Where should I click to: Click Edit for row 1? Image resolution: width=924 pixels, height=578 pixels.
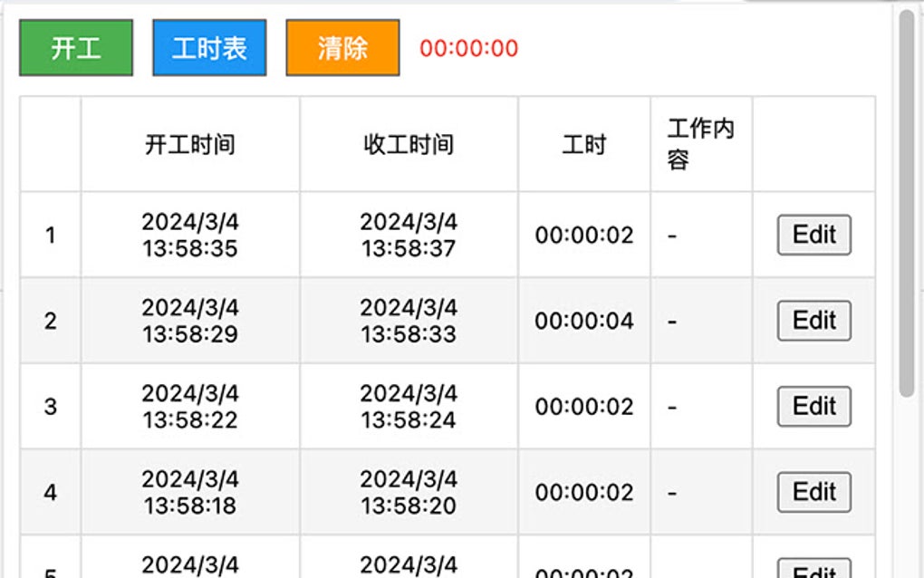coord(813,236)
